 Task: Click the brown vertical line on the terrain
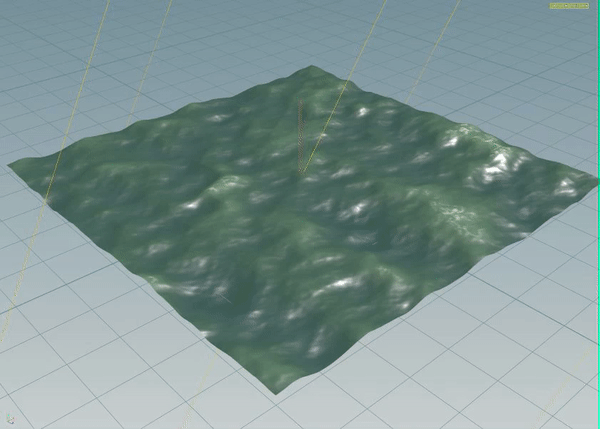pyautogui.click(x=301, y=136)
